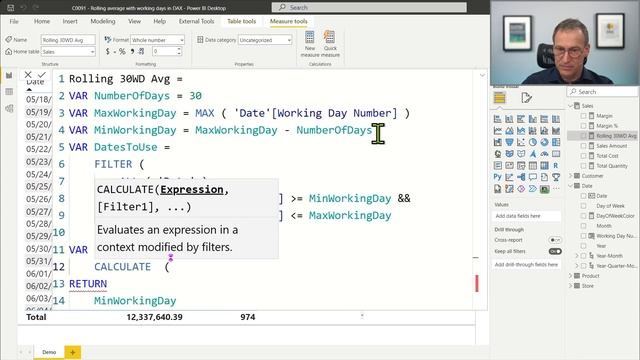Screen dimensions: 640x360
Task: Get more visuals via ellipsis icon
Action: click(556, 189)
